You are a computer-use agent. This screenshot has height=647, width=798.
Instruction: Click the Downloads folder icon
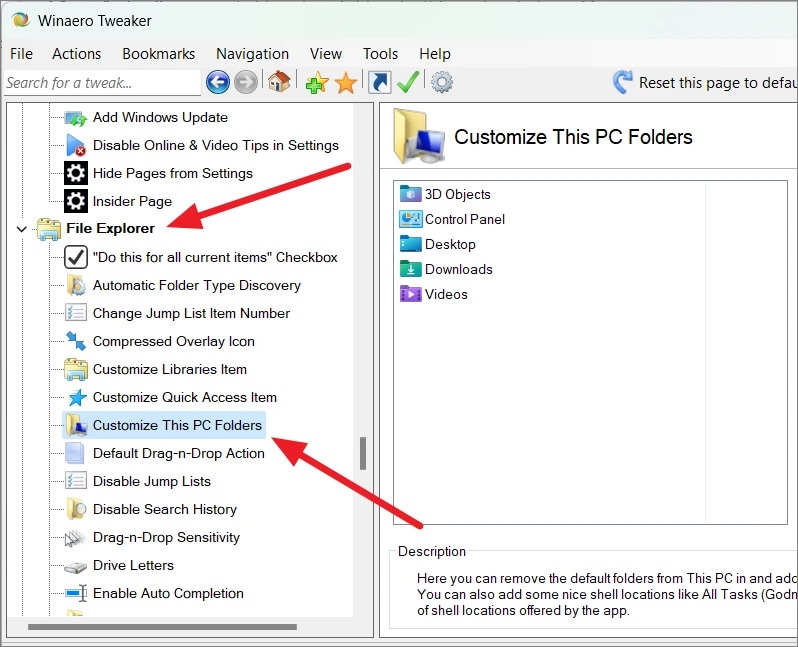410,269
